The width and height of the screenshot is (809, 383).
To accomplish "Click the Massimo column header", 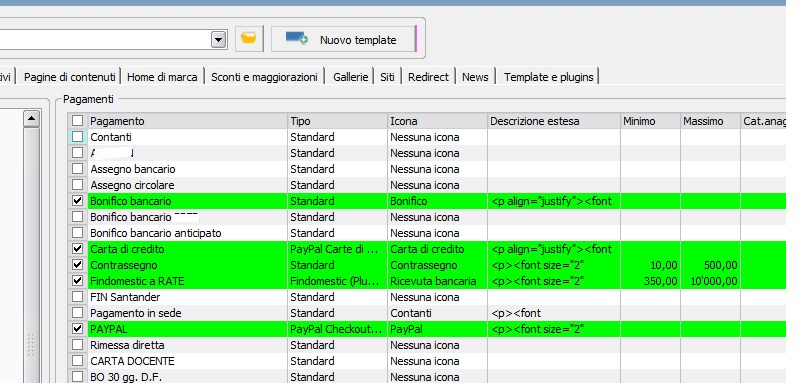I will click(x=710, y=121).
